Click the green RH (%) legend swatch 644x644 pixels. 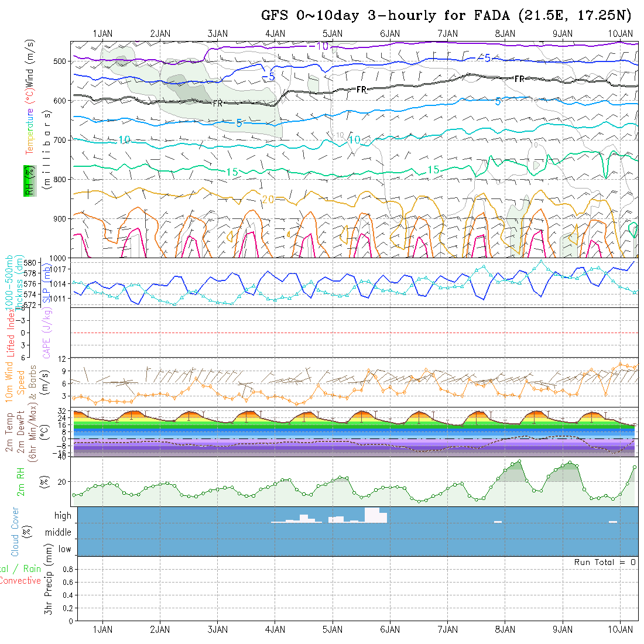(28, 180)
